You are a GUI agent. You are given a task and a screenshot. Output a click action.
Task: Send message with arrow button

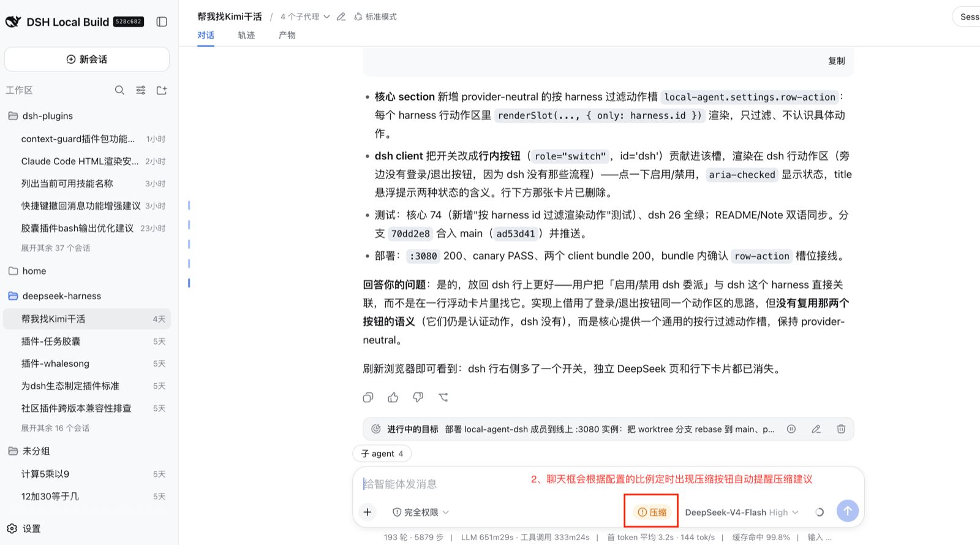point(848,511)
